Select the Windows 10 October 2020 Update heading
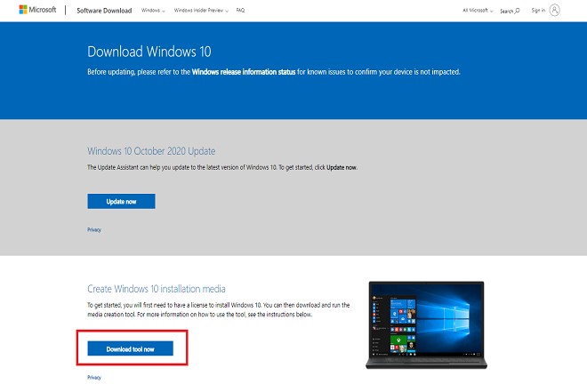587x392 pixels. (151, 151)
